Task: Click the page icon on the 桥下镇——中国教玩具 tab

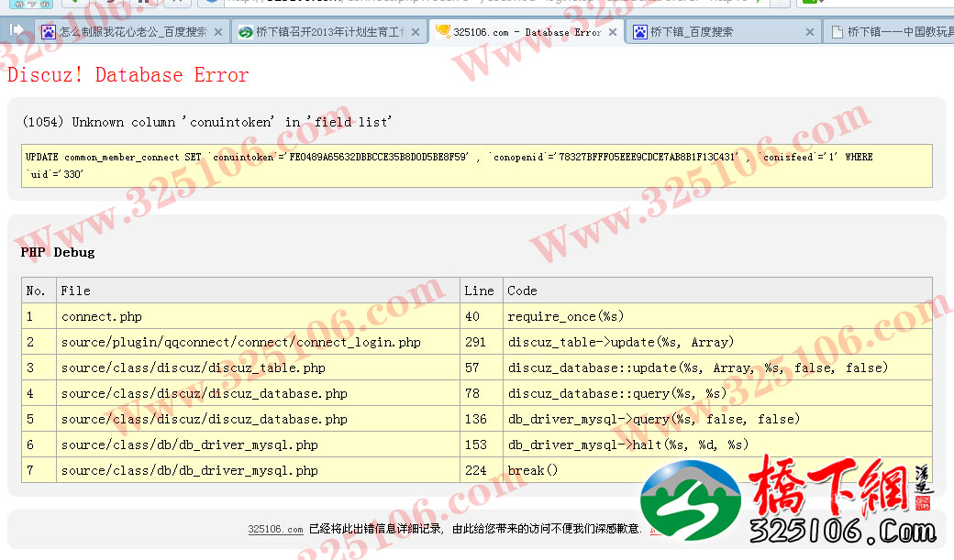Action: [838, 32]
